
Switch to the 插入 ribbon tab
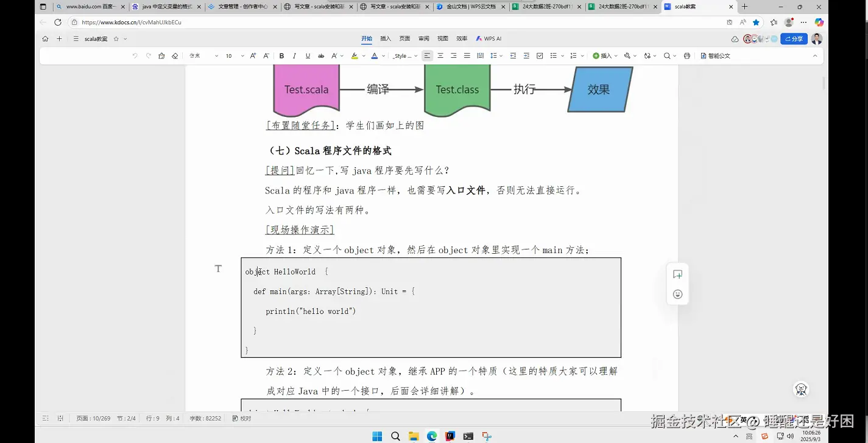pyautogui.click(x=385, y=38)
